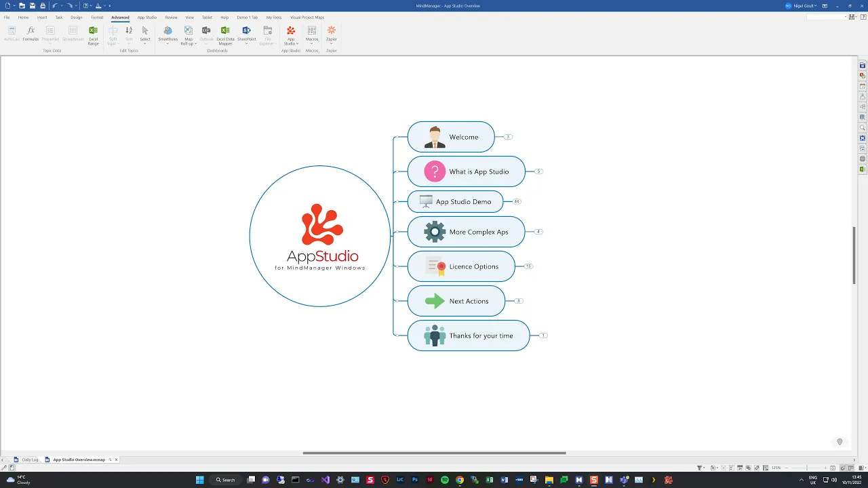Expand the App Studio Demo subtopics
The height and width of the screenshot is (488, 868).
coord(517,201)
